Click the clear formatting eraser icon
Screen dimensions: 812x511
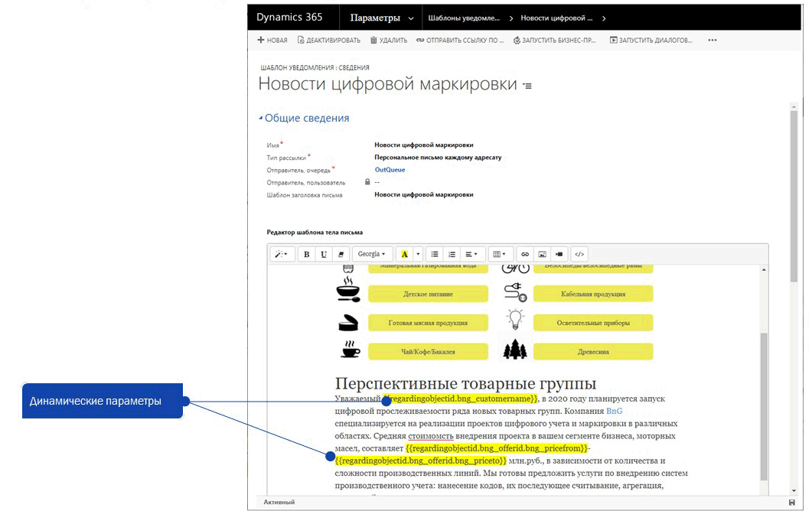(340, 253)
